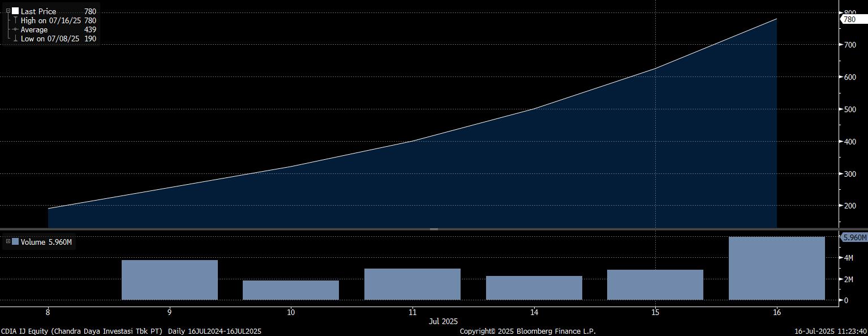Click the date label 16 on x-axis
The width and height of the screenshot is (868, 336).
tap(777, 312)
